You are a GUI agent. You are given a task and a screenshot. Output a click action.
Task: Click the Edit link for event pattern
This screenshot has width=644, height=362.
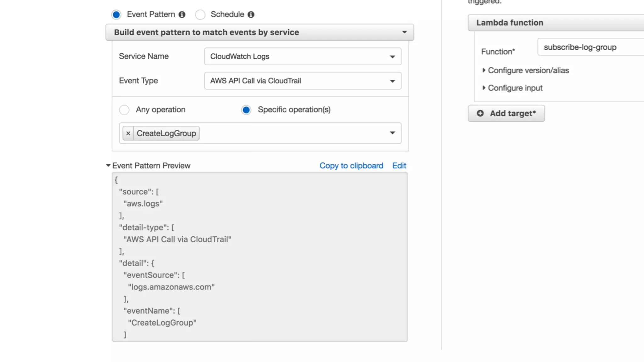(399, 166)
